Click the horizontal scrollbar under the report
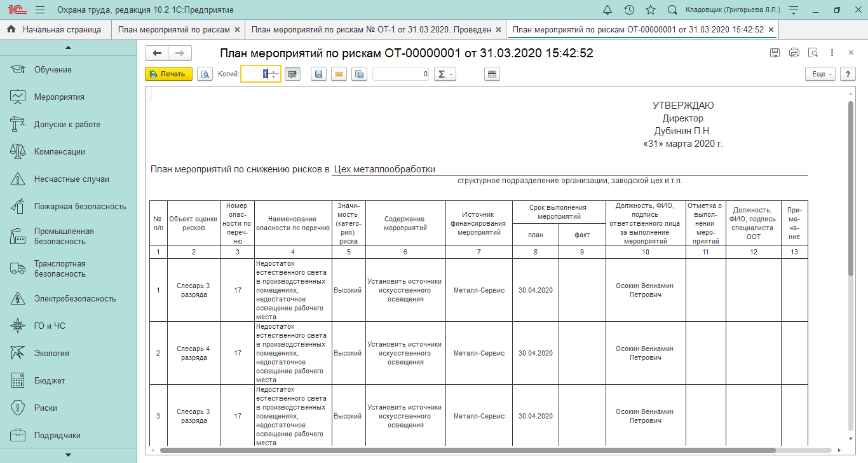The width and height of the screenshot is (868, 463). pos(467,450)
